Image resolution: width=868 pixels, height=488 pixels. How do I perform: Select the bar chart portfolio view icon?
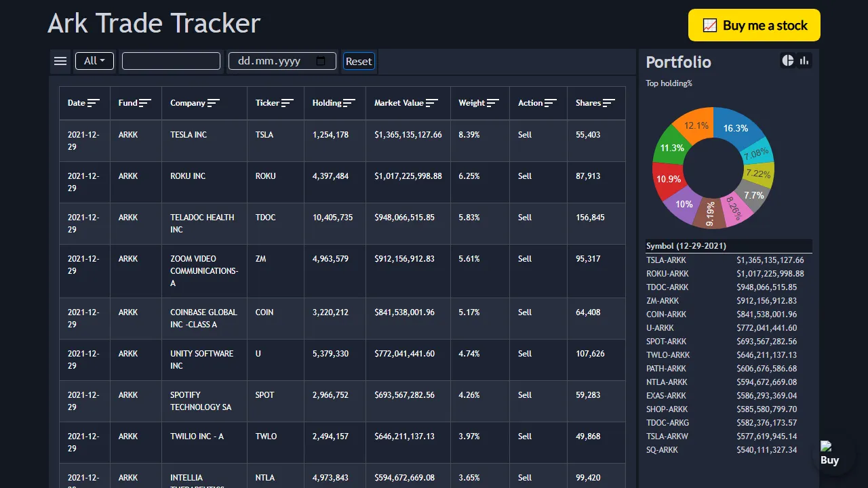[804, 60]
